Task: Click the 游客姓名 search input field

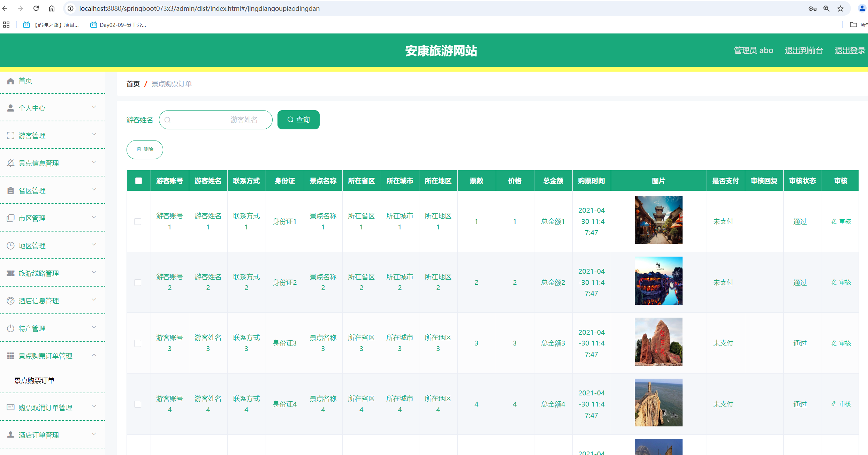Action: 215,120
